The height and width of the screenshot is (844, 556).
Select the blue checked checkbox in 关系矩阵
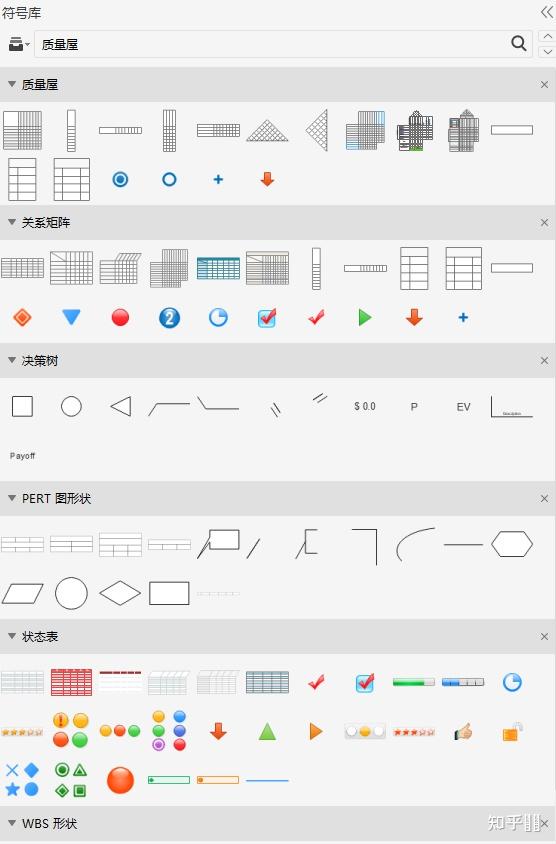pos(267,318)
